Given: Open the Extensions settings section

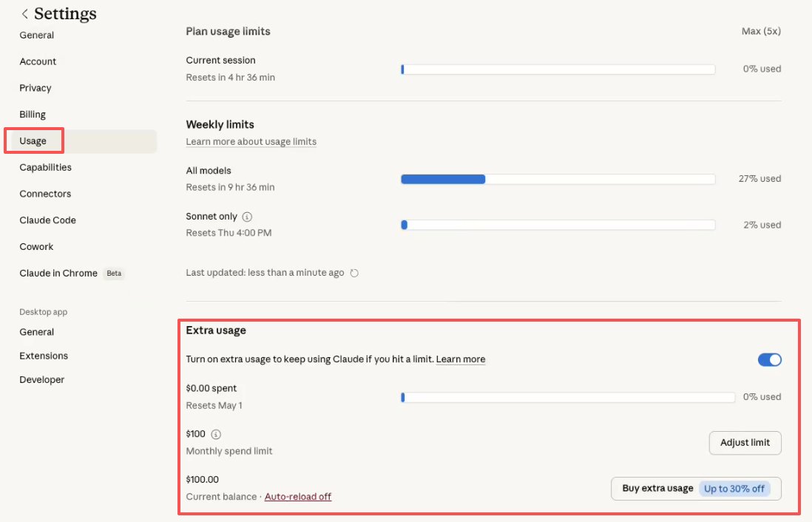Looking at the screenshot, I should pyautogui.click(x=44, y=356).
